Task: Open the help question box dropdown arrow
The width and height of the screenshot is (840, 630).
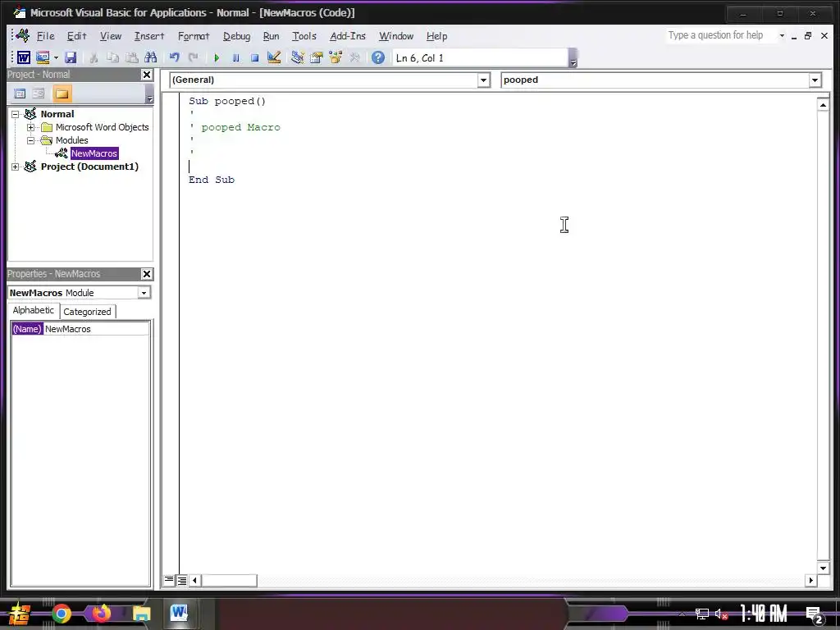Action: click(x=782, y=35)
